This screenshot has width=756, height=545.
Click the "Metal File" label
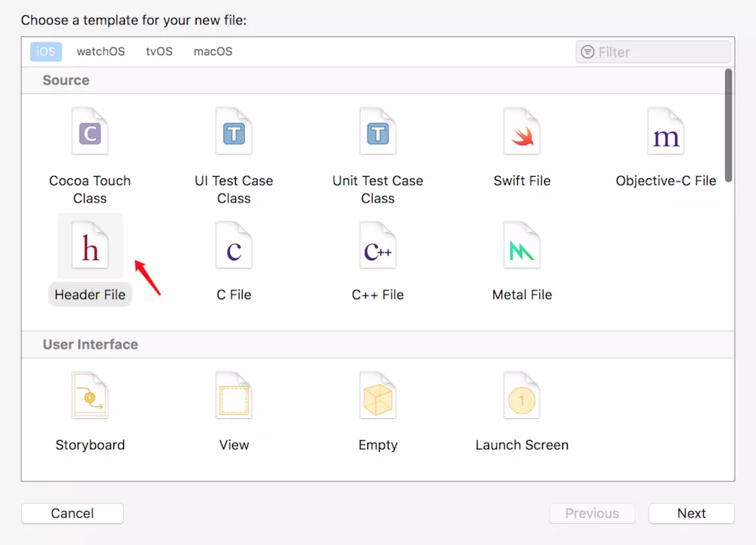point(522,295)
